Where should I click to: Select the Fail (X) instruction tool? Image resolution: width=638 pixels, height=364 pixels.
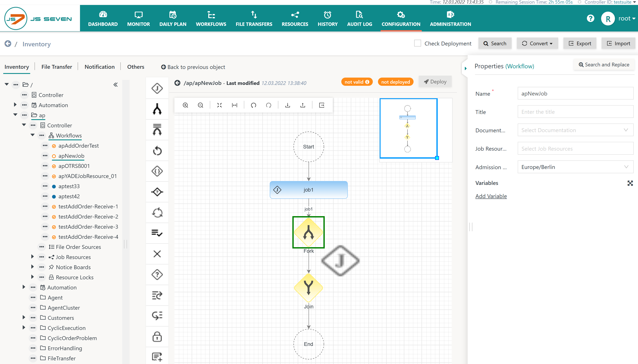[x=157, y=254]
